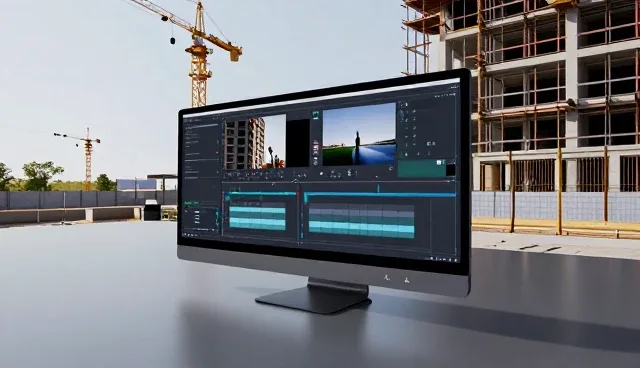Click the teal icon above the program monitor
The height and width of the screenshot is (368, 640).
click(x=316, y=115)
